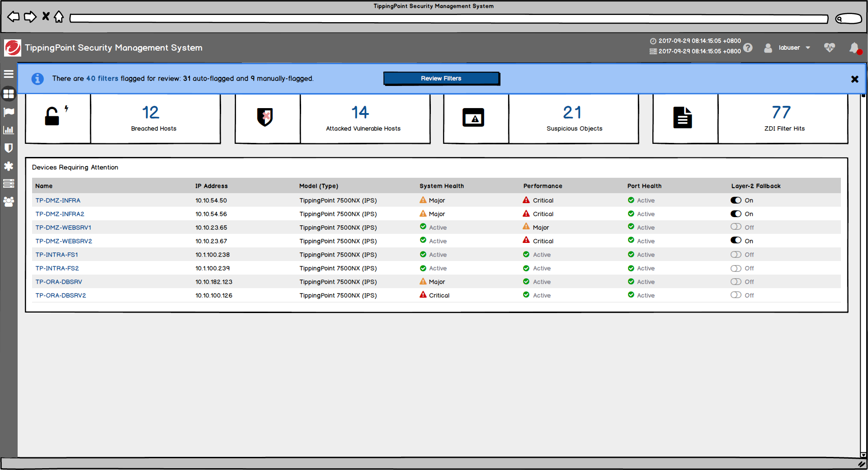Image resolution: width=868 pixels, height=470 pixels.
Task: Open the 21 Suspicious Objects card
Action: pos(574,119)
